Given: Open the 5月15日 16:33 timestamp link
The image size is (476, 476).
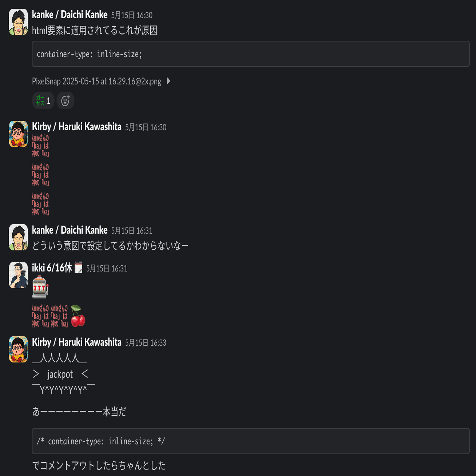Looking at the screenshot, I should [x=146, y=343].
